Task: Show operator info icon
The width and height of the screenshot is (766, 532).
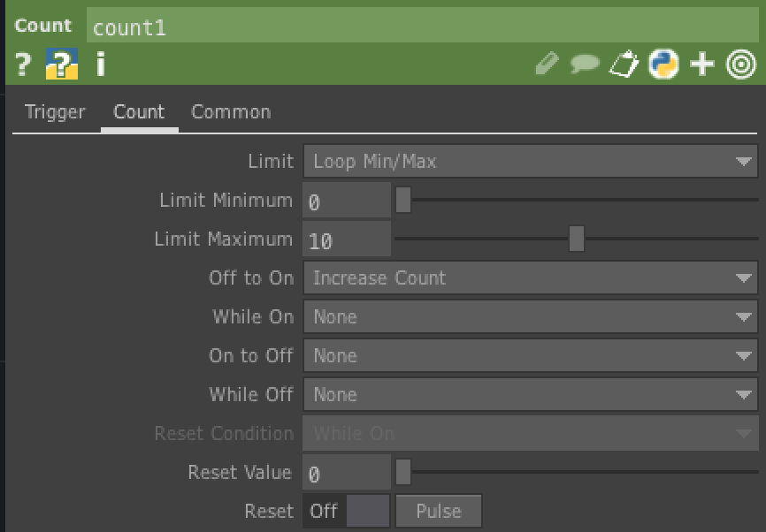Action: point(101,65)
